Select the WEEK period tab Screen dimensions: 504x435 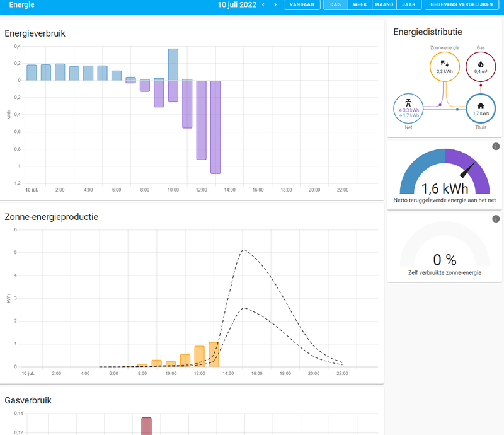point(360,4)
